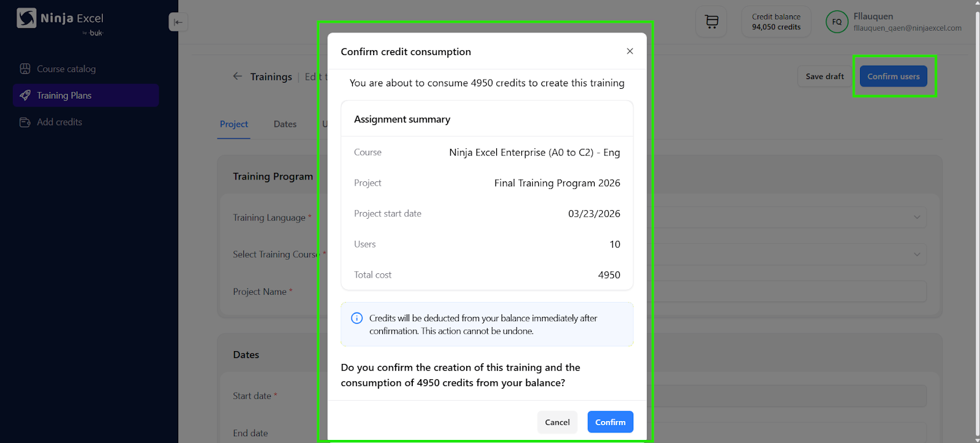Open the shopping cart icon
Screen dimensions: 980x443
(711, 22)
